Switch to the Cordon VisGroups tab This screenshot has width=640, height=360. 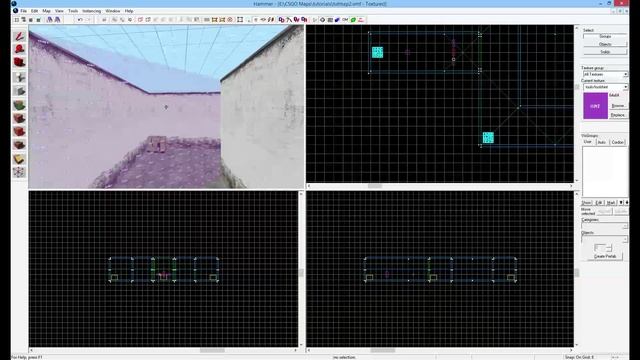(618, 142)
